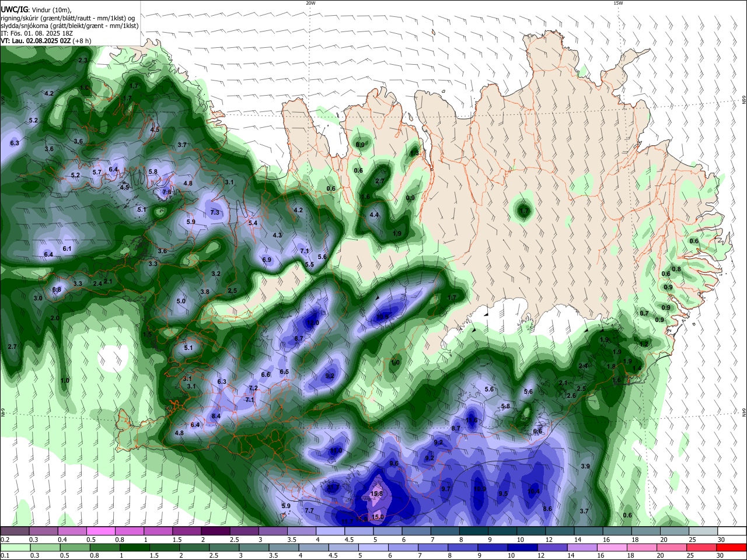The image size is (747, 560).
Task: Select the 3.9 precipitation value
Action: 585,466
